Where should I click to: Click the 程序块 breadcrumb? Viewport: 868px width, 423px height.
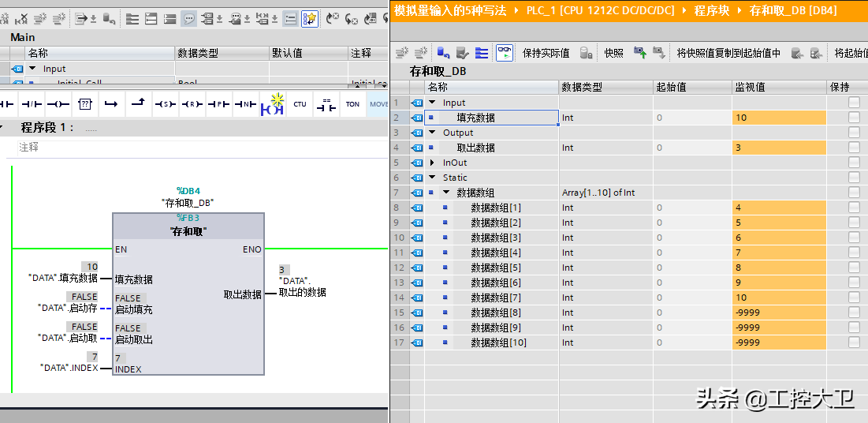click(711, 10)
